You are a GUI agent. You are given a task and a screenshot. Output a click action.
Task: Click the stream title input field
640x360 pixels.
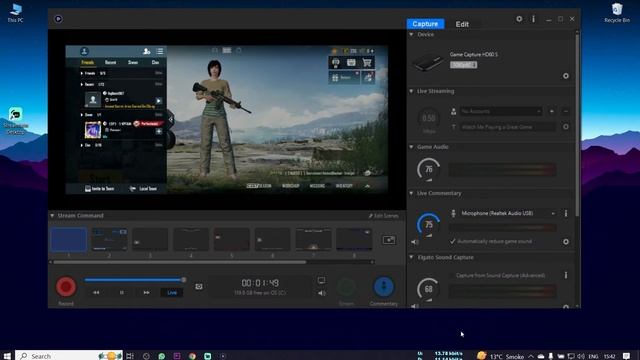click(x=508, y=127)
